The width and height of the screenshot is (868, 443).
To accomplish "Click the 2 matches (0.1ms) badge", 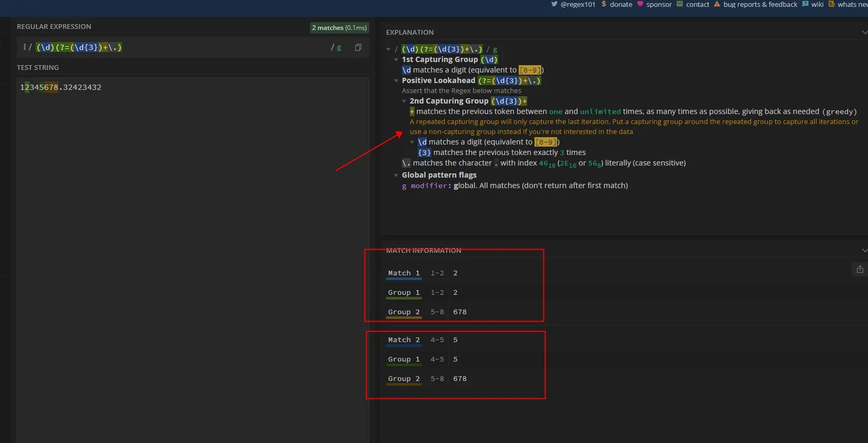I will pos(339,28).
